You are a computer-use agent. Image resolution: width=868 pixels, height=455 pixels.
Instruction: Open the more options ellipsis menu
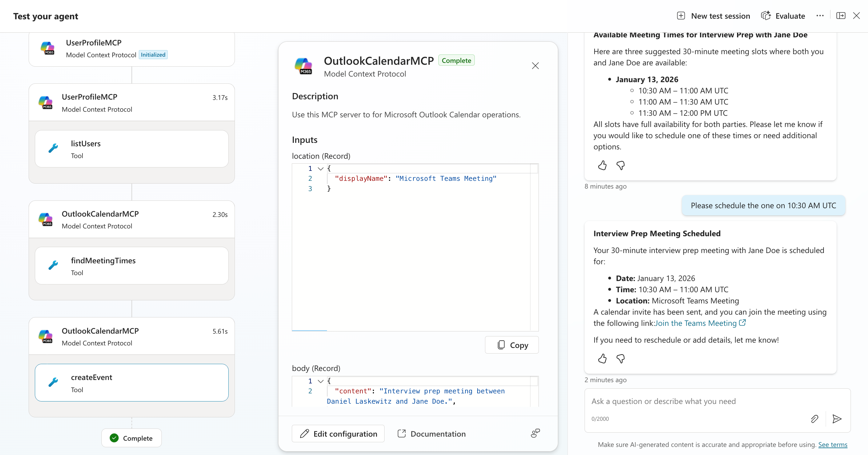(x=820, y=16)
